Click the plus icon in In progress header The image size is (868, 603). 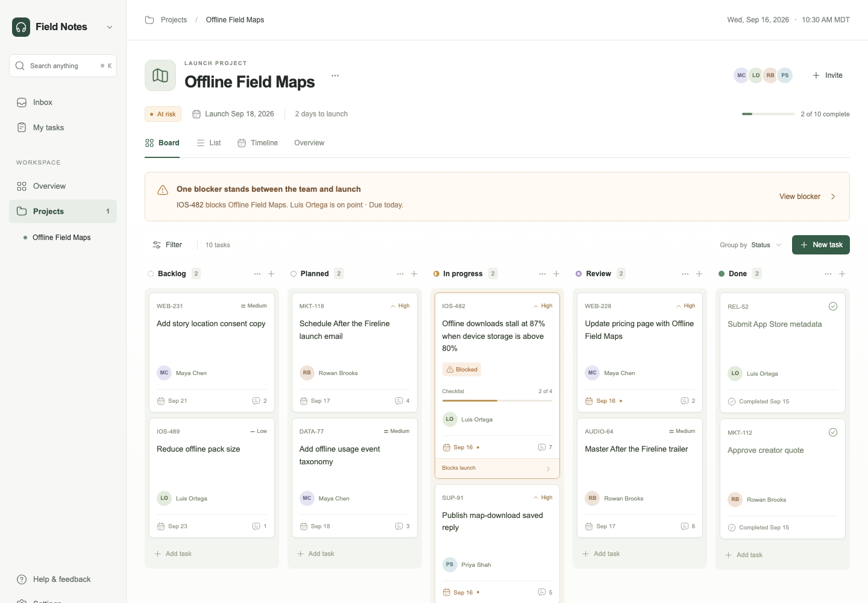pos(556,274)
